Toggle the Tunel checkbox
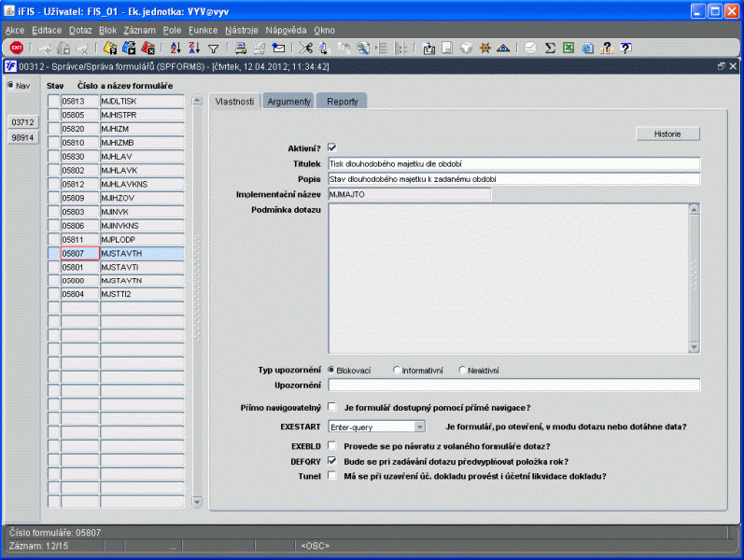The width and height of the screenshot is (744, 560). click(332, 475)
